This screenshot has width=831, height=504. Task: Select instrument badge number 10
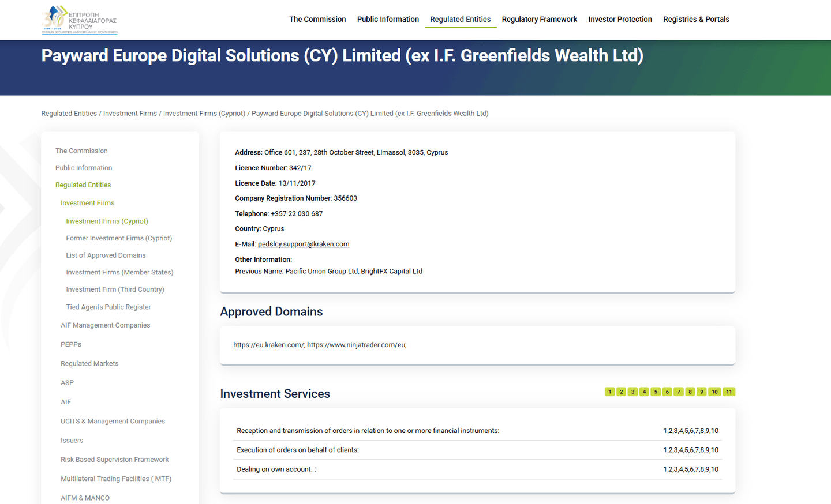coord(714,392)
